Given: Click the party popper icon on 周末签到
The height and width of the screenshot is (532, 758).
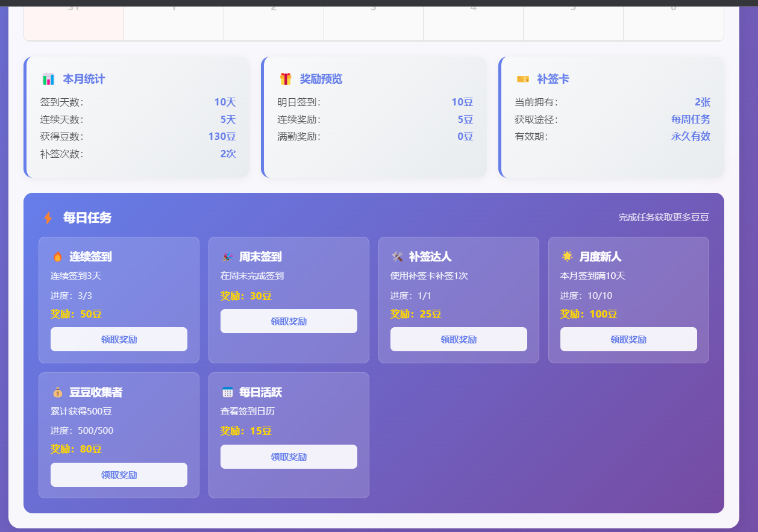Looking at the screenshot, I should 227,257.
